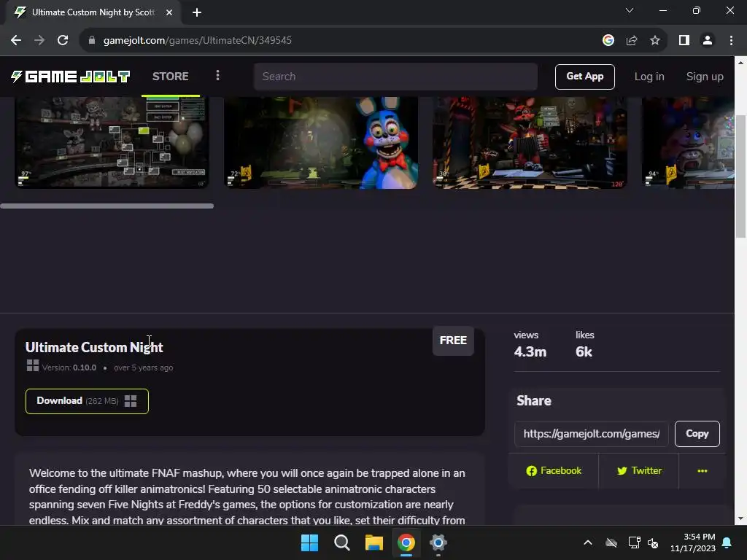Open the STORE tab
747x560 pixels.
click(x=170, y=76)
